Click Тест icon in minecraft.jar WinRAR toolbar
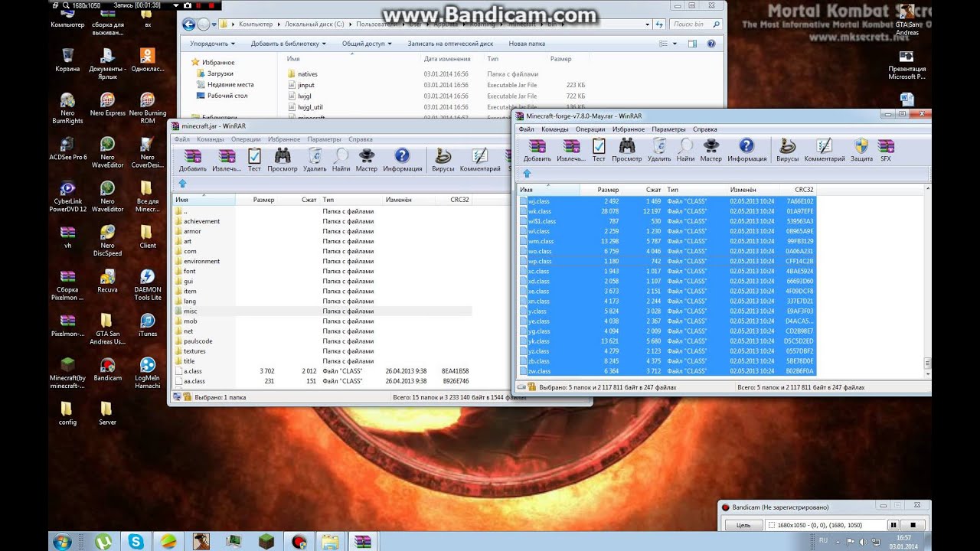The width and height of the screenshot is (980, 551). [x=254, y=159]
